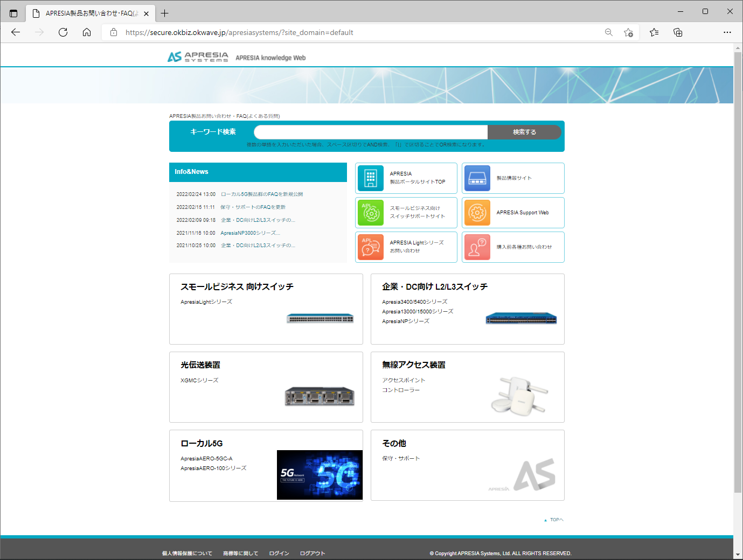Open the APRESIA product portal site icon

[371, 178]
